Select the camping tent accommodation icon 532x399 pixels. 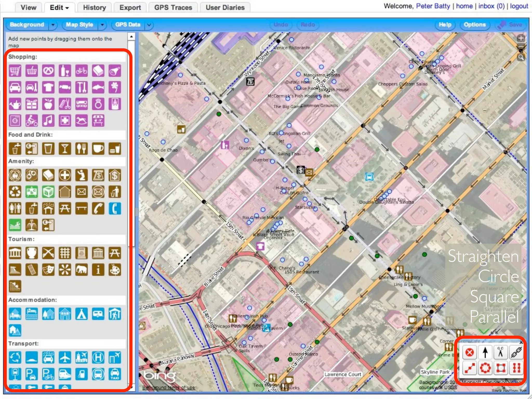pyautogui.click(x=81, y=314)
